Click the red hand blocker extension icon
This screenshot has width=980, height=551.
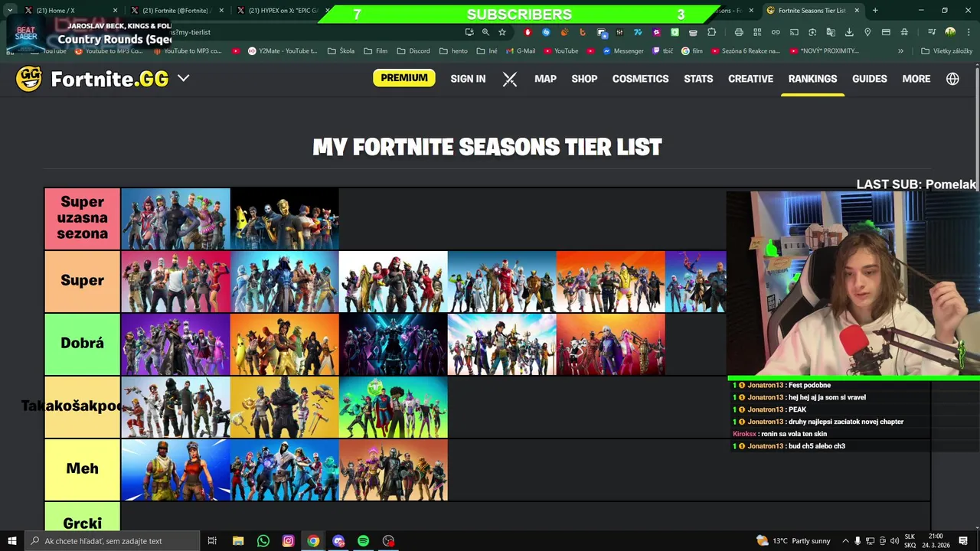pos(528,32)
